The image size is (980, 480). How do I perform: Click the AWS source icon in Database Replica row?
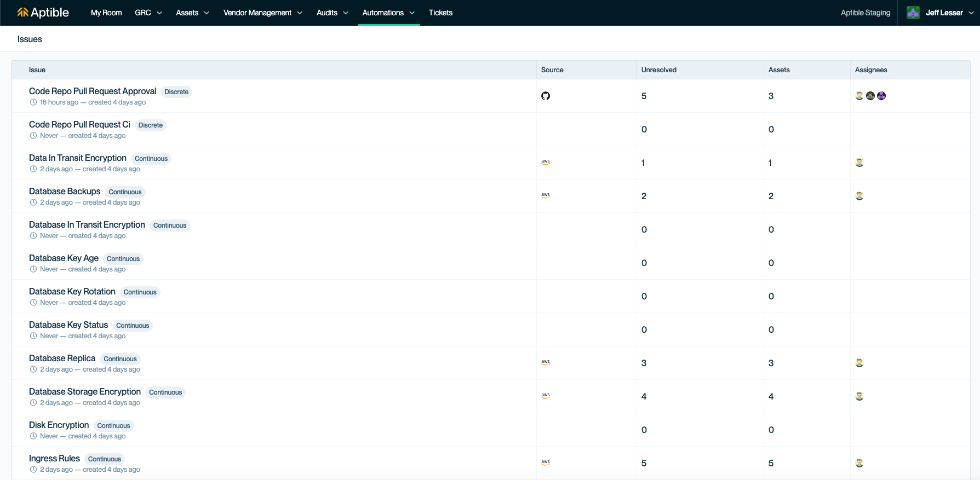(546, 363)
